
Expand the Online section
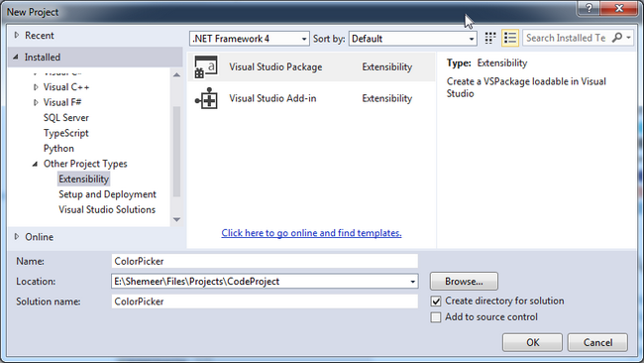pyautogui.click(x=17, y=237)
